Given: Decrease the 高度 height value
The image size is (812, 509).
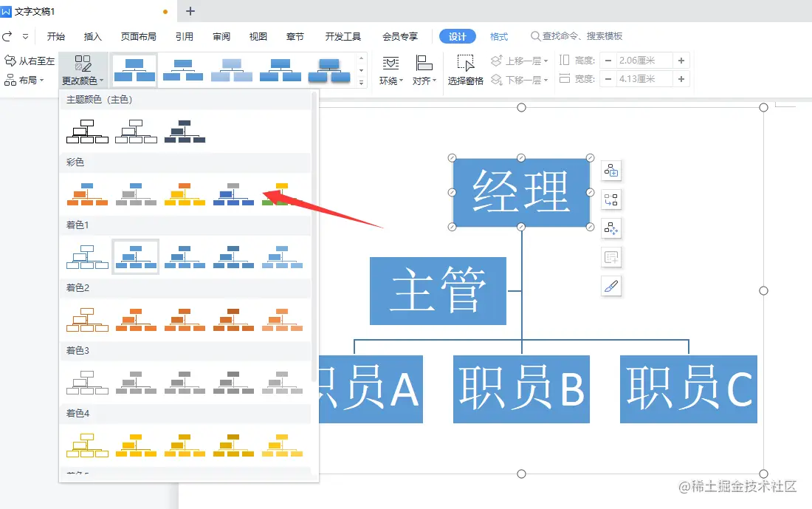Looking at the screenshot, I should [x=608, y=61].
